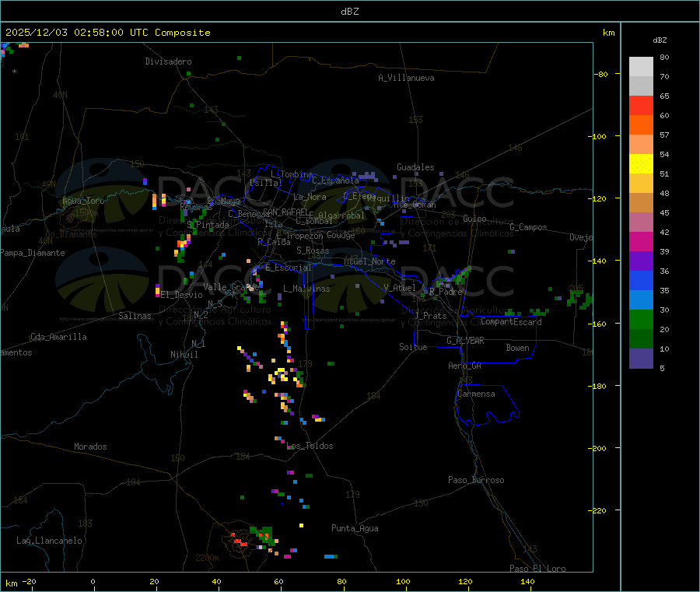The width and height of the screenshot is (700, 592).
Task: Click the S_Rosas label
Action: tap(313, 250)
